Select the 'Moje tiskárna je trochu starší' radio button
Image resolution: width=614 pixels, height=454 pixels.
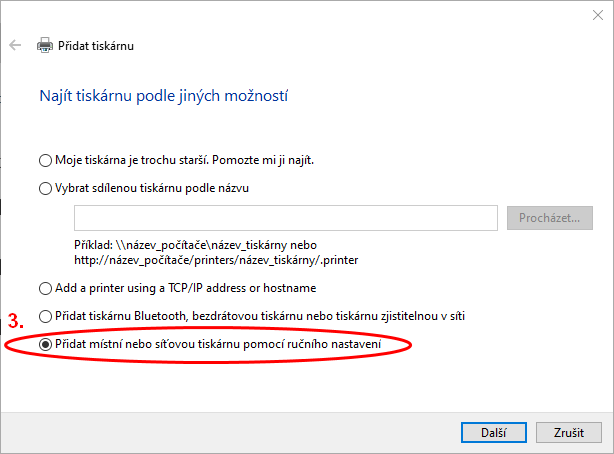[44, 160]
